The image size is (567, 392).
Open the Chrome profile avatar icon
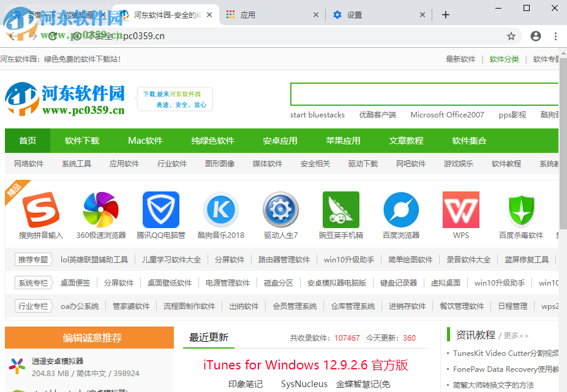(x=536, y=36)
